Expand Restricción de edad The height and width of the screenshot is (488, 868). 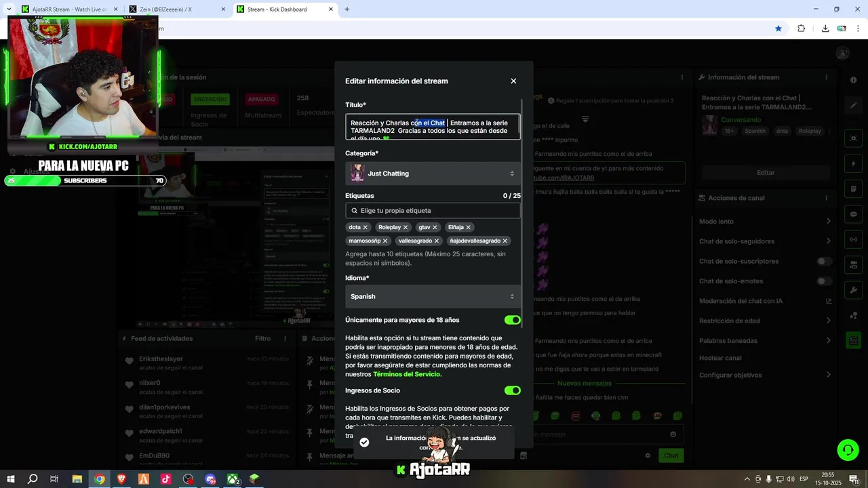[829, 321]
